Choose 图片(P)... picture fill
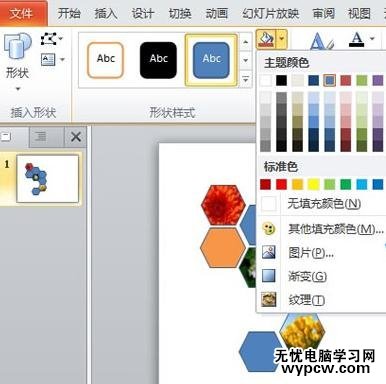The height and width of the screenshot is (384, 386). click(x=322, y=253)
